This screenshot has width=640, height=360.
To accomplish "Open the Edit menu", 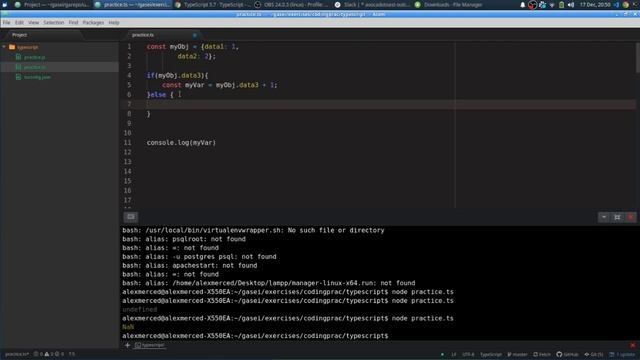I will click(19, 23).
